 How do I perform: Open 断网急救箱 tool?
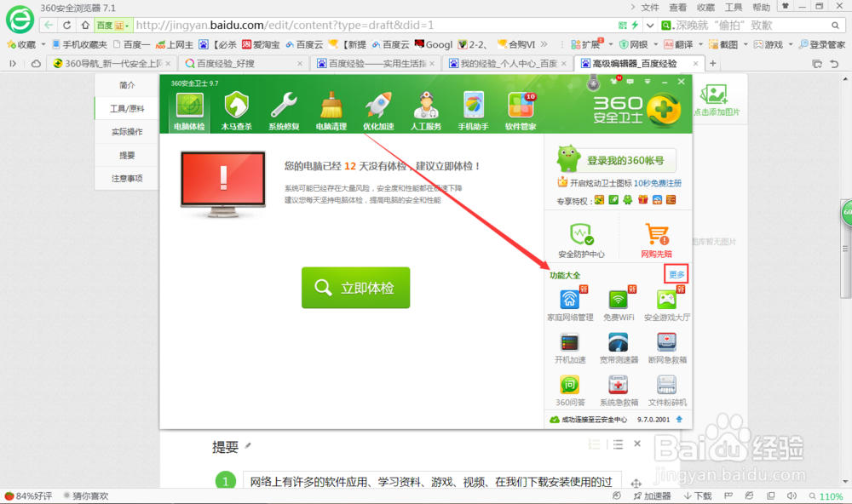pyautogui.click(x=667, y=348)
